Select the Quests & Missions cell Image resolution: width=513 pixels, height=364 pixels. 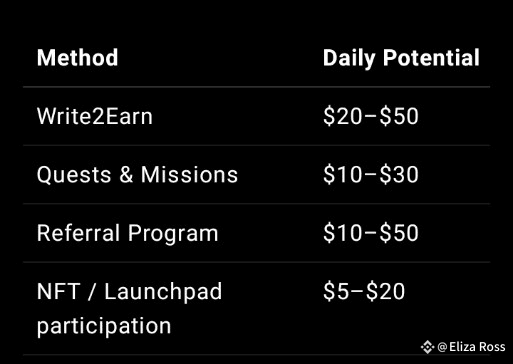[x=137, y=175]
